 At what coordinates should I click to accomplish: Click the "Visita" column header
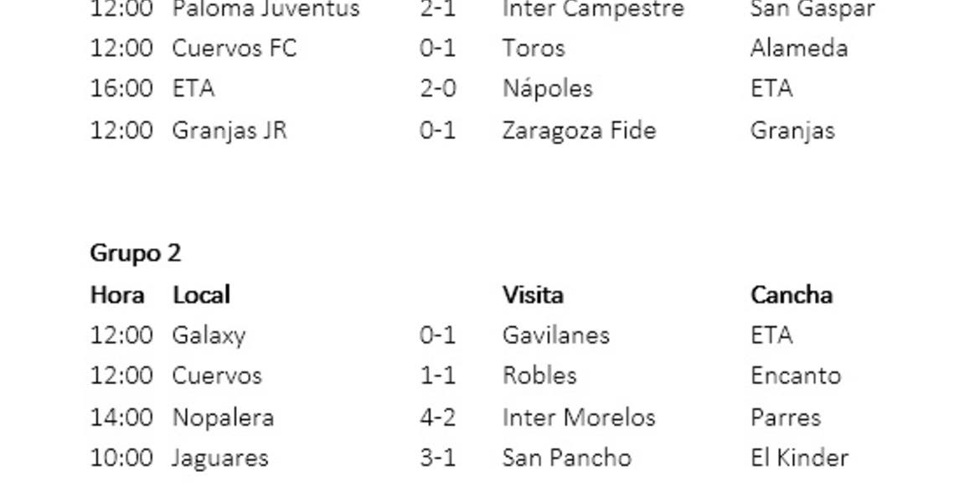pyautogui.click(x=532, y=295)
